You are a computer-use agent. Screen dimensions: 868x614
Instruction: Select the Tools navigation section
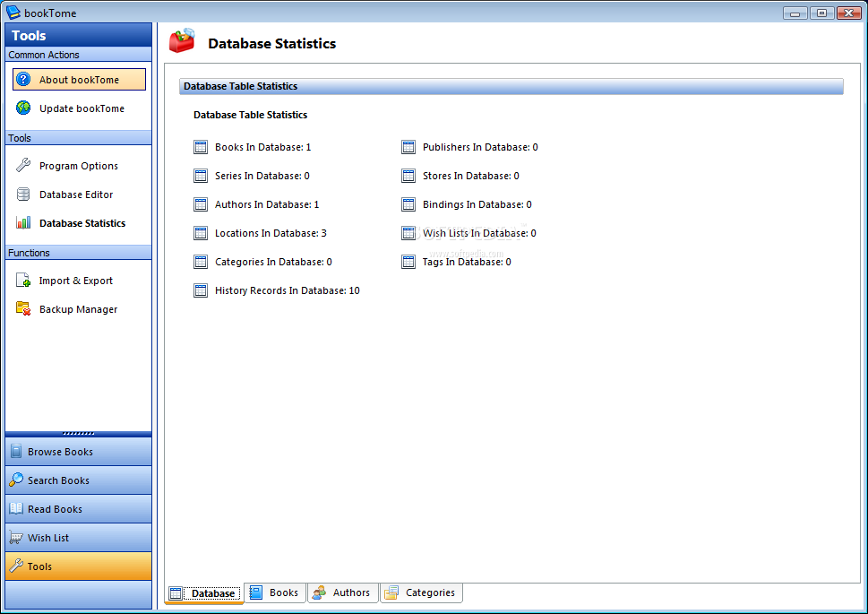(x=78, y=566)
